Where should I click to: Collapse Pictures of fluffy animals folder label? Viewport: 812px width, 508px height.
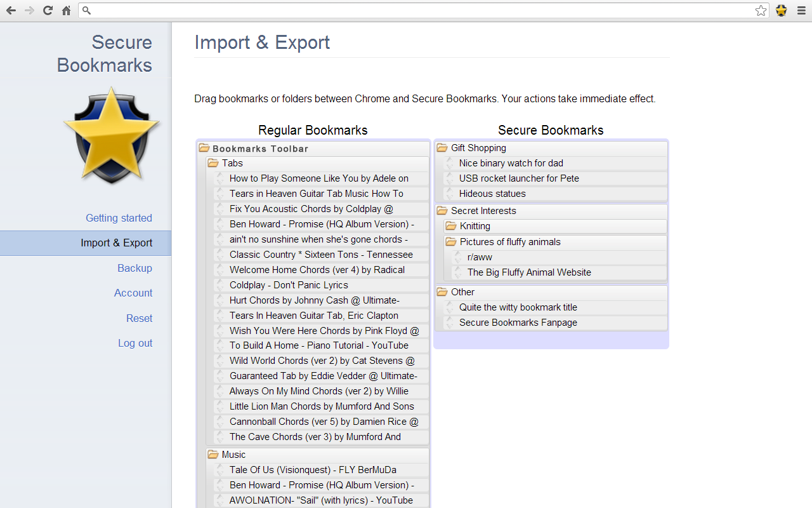(510, 242)
